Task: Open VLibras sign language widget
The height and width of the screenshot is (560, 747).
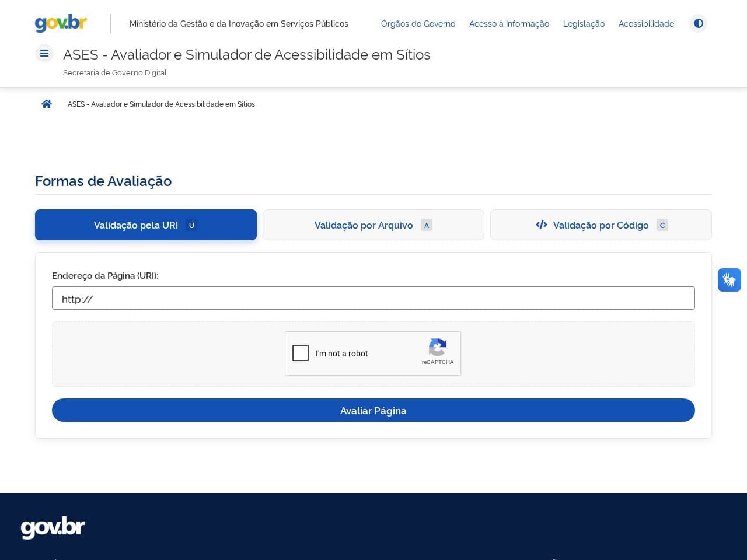Action: [729, 280]
